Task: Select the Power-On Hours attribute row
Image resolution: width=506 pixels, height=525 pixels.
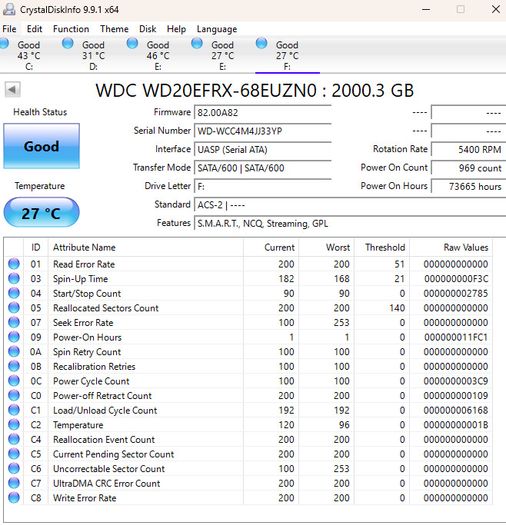Action: (x=248, y=337)
